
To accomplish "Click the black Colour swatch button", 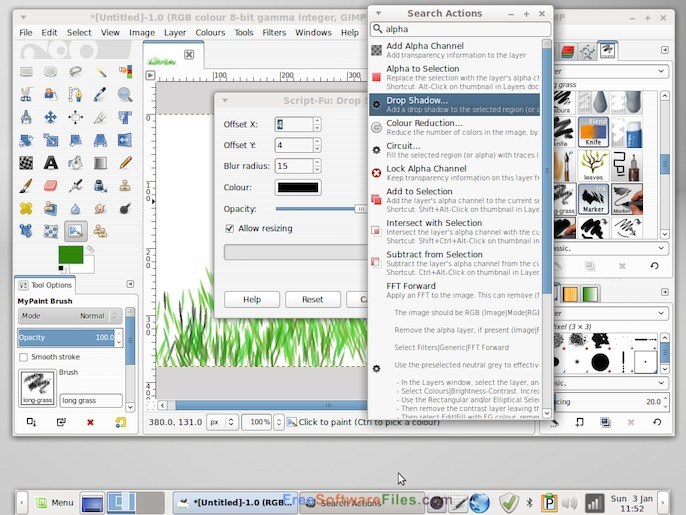I will coord(298,187).
